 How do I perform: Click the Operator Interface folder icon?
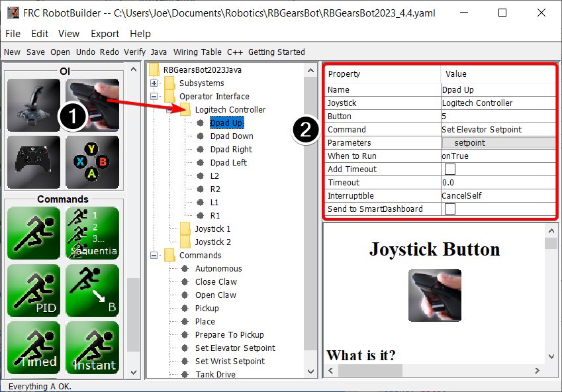(169, 96)
